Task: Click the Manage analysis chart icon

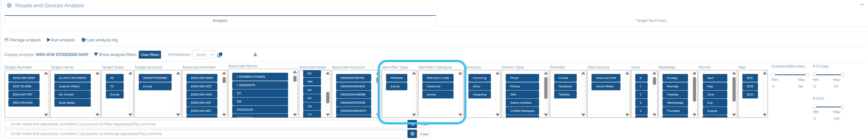Action: (x=6, y=40)
